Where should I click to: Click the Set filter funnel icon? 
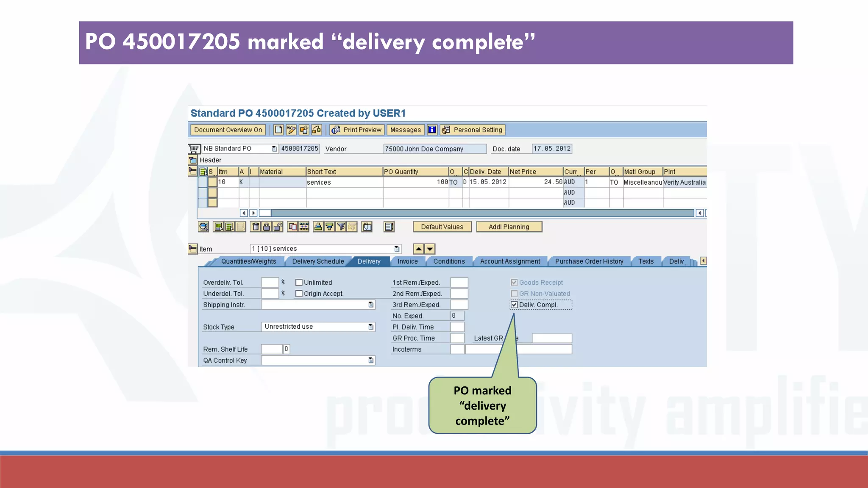coord(341,227)
